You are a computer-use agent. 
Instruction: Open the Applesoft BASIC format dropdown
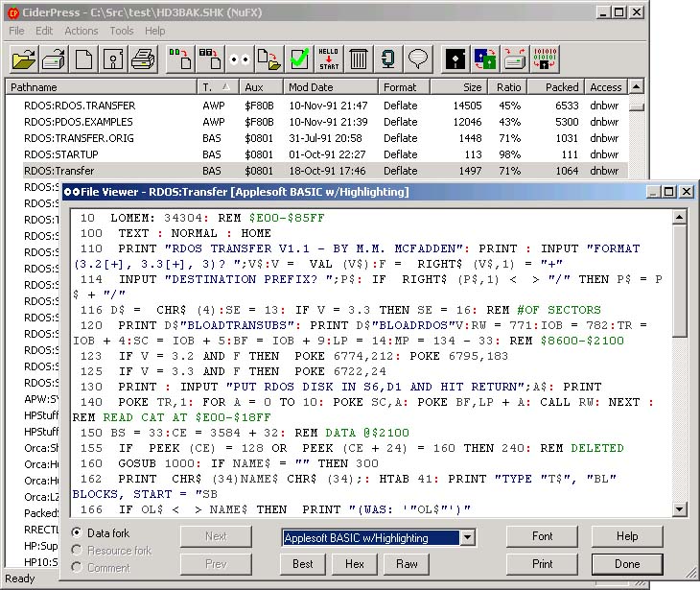tap(467, 537)
